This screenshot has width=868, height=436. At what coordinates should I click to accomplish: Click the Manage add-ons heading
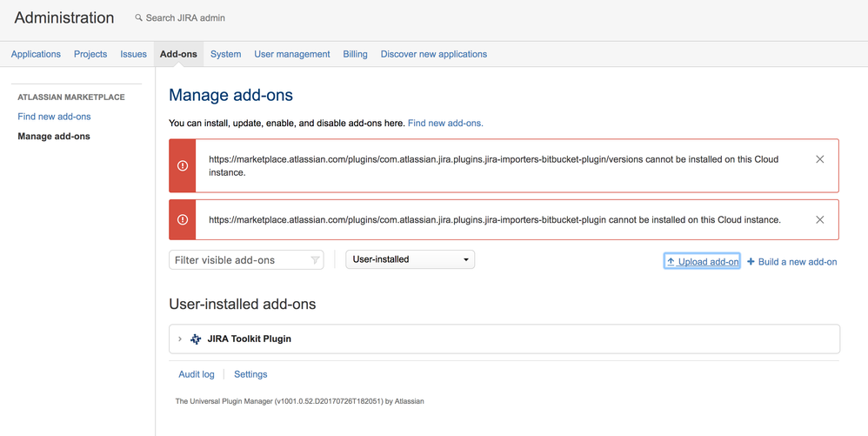pos(230,95)
